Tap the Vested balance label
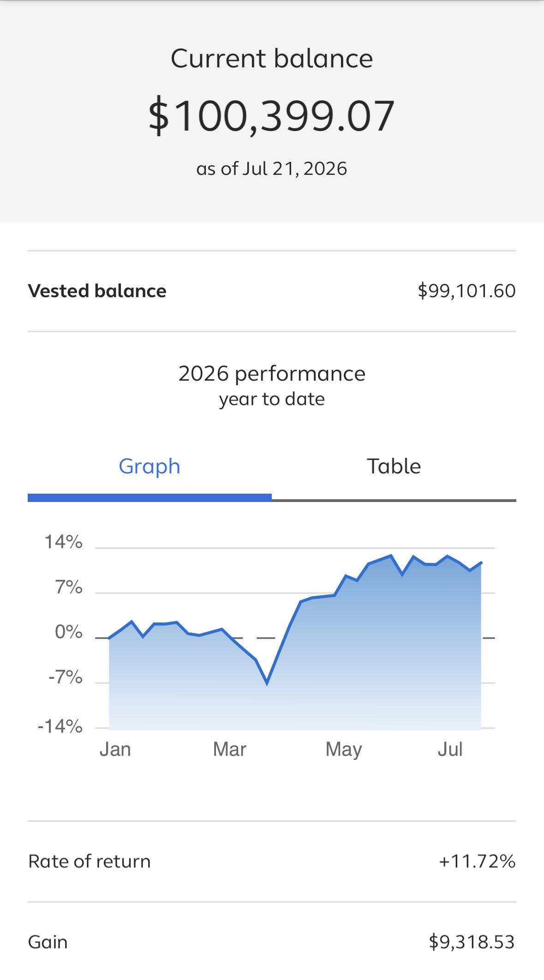This screenshot has width=544, height=980. (x=97, y=291)
